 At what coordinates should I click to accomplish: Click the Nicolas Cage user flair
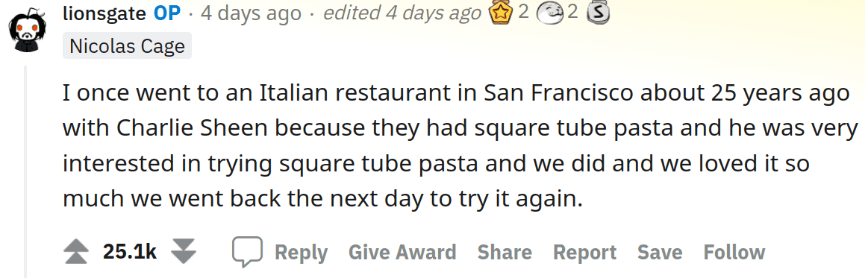click(x=128, y=46)
